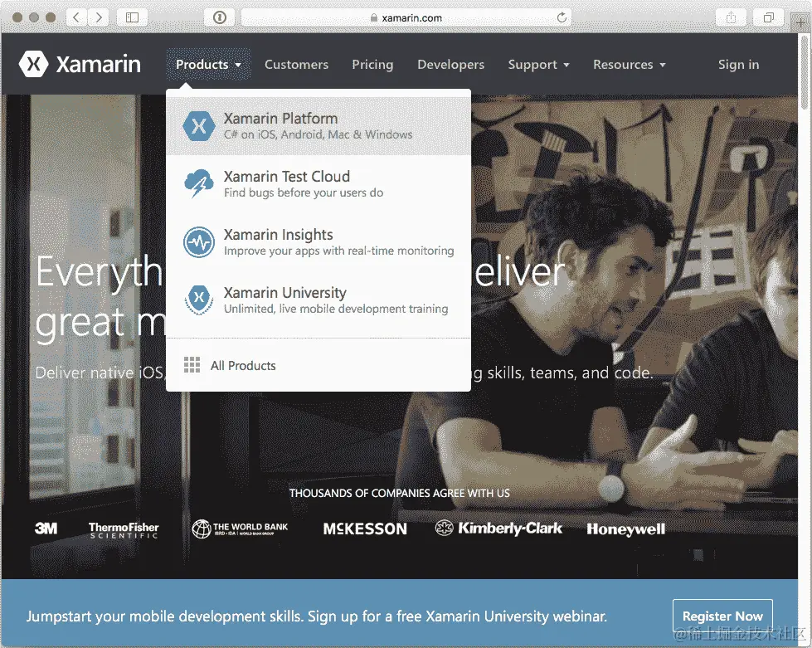Image resolution: width=812 pixels, height=648 pixels.
Task: Go back with Safari's back arrow
Action: click(x=76, y=17)
